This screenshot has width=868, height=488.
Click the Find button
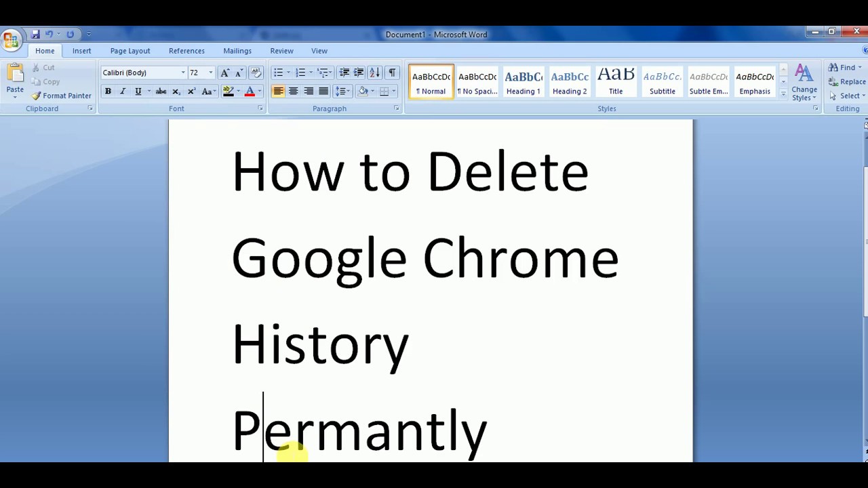tap(844, 68)
